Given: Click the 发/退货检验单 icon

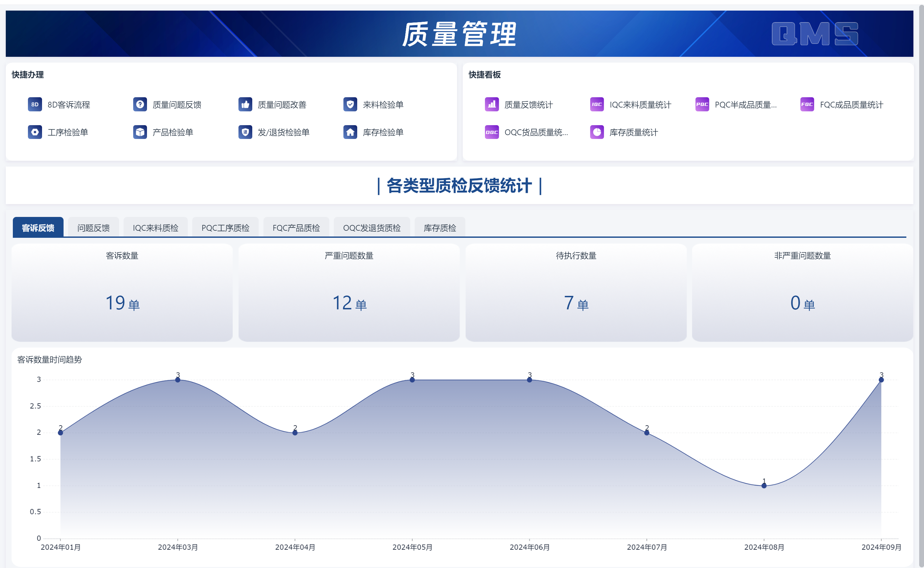Looking at the screenshot, I should pyautogui.click(x=245, y=132).
